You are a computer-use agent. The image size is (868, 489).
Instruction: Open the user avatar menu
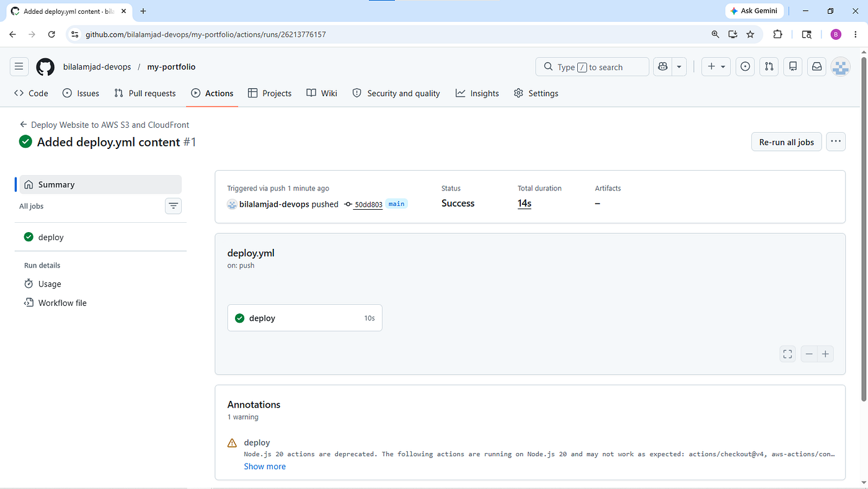tap(840, 67)
